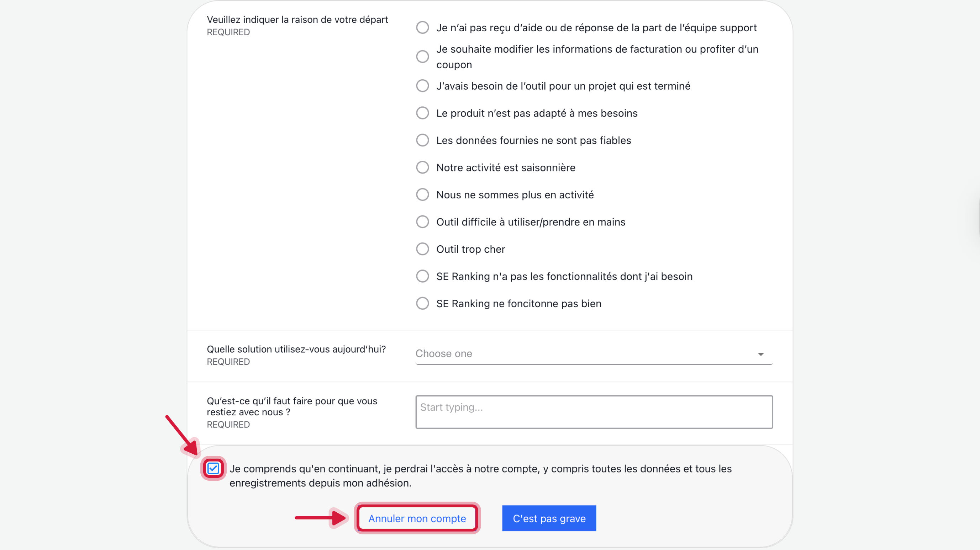Select 'projet qui est terminé' radio option
The image size is (980, 550).
click(422, 86)
